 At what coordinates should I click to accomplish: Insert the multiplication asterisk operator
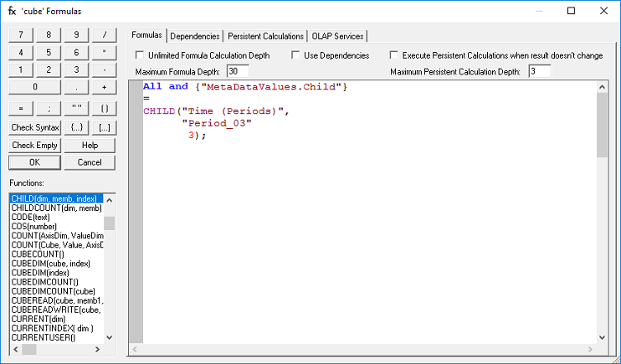coord(104,52)
